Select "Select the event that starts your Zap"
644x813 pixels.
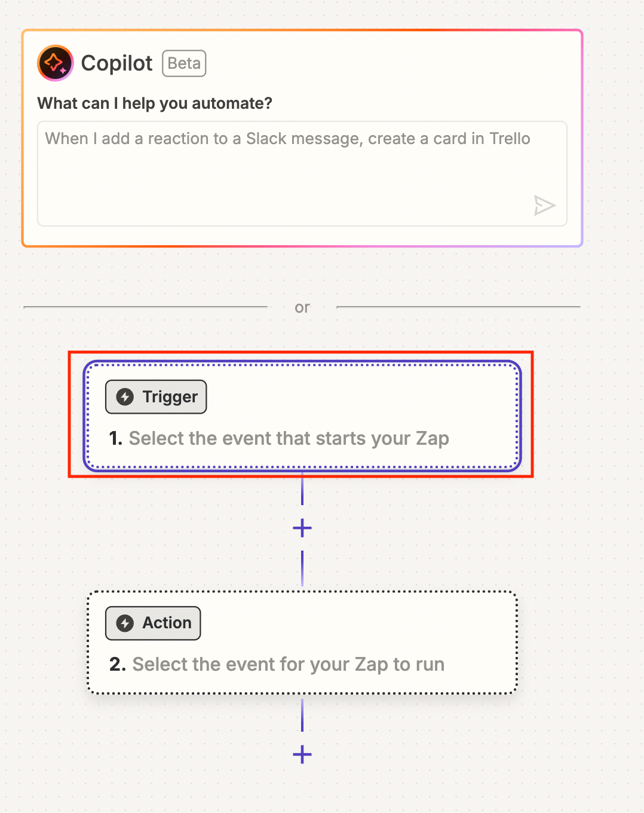(289, 438)
